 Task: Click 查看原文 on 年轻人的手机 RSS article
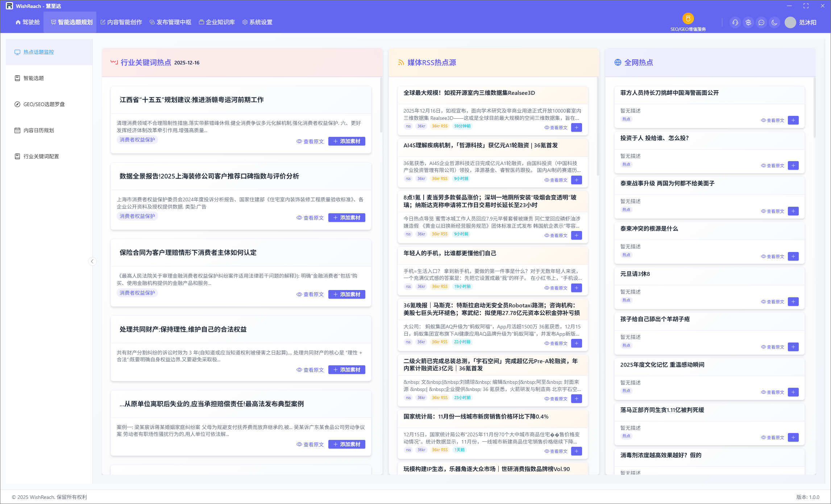556,288
